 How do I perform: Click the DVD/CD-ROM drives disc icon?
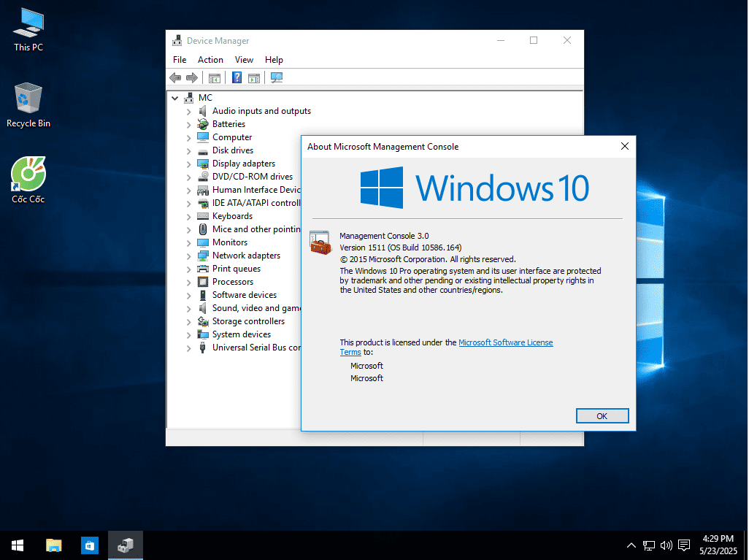click(203, 177)
